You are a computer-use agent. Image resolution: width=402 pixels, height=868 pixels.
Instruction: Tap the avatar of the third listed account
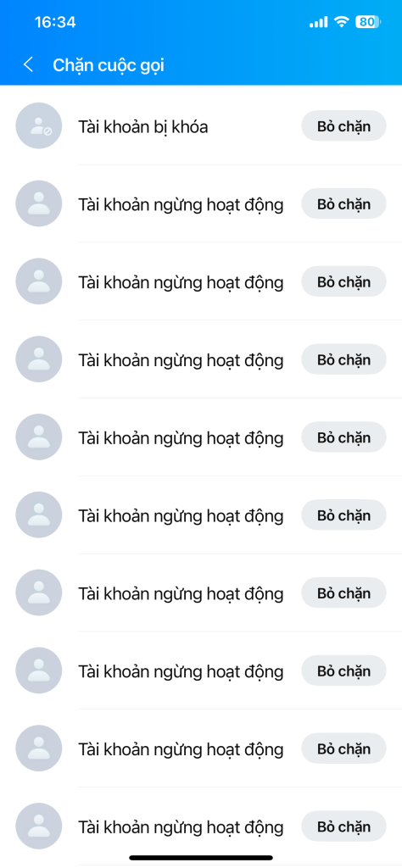click(39, 281)
